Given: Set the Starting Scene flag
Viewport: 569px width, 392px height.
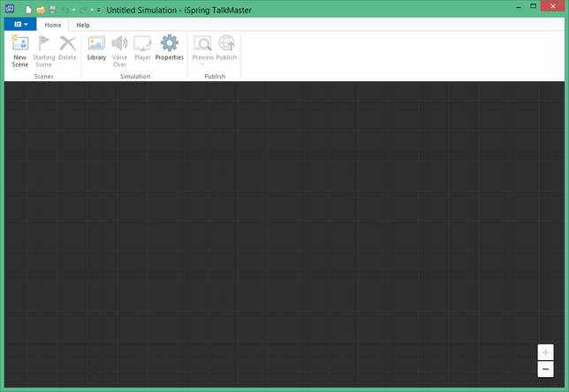Looking at the screenshot, I should tap(43, 51).
